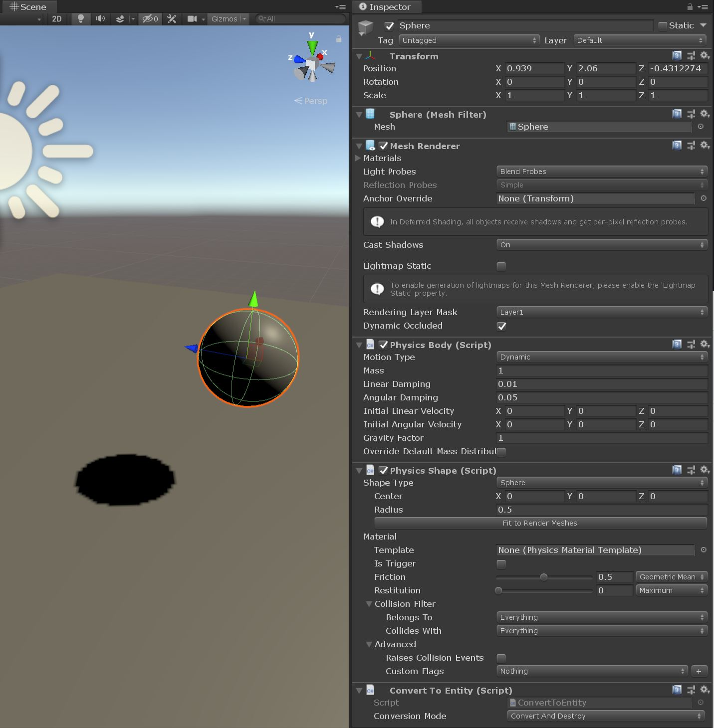Enable Lightmap Static checkbox
Viewport: 714px width, 728px height.
501,266
